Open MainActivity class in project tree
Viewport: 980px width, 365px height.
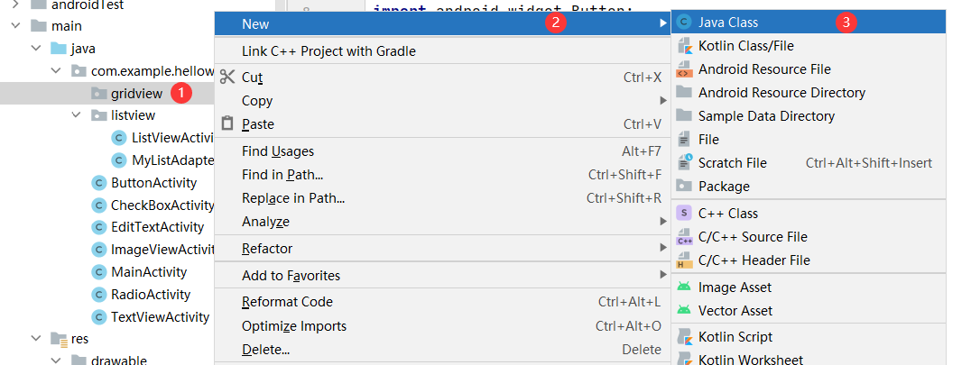pyautogui.click(x=148, y=272)
